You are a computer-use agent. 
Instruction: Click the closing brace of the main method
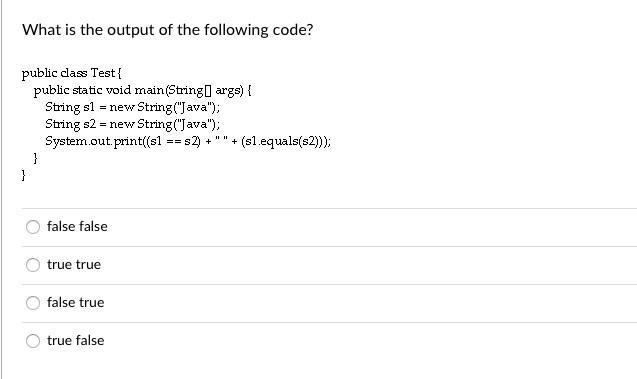[36, 158]
